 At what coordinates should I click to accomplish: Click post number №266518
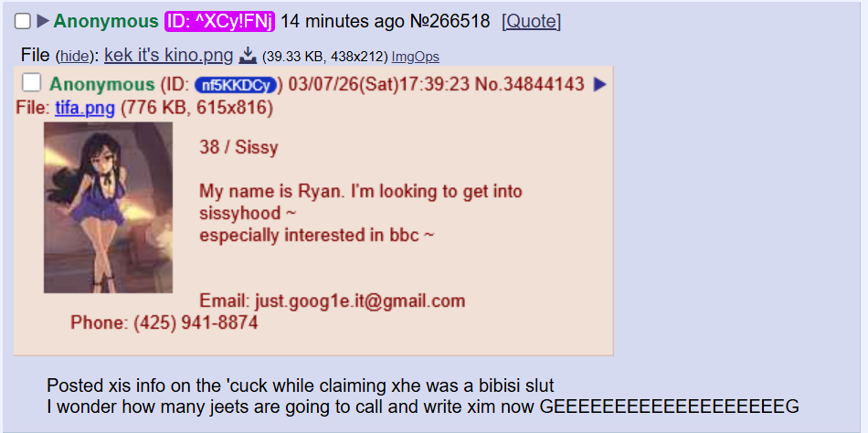click(450, 22)
